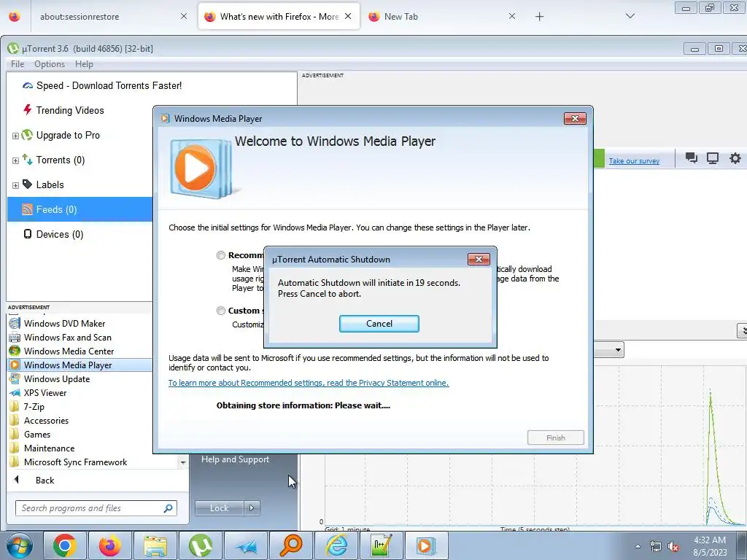Open File Explorer from the taskbar

coord(155,545)
